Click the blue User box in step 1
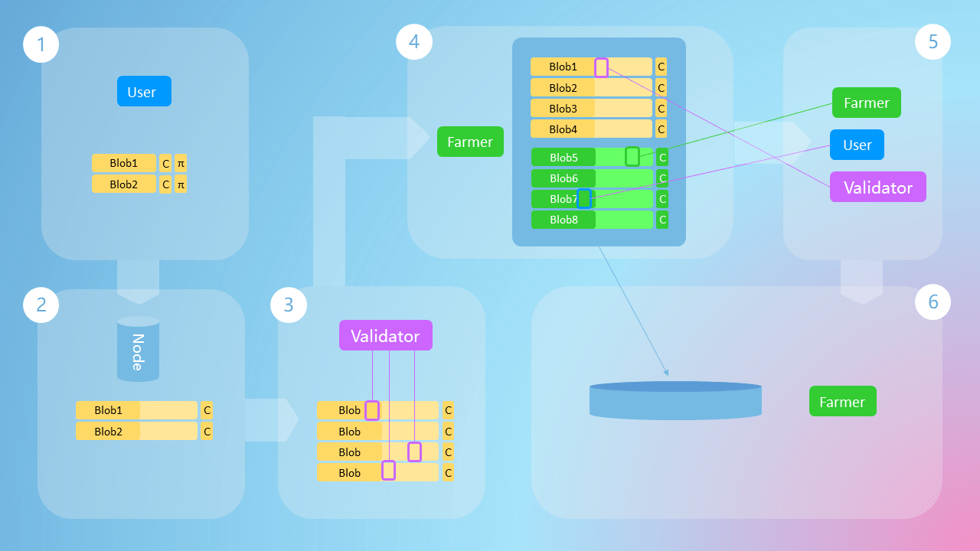Viewport: 980px width, 551px height. pyautogui.click(x=144, y=91)
